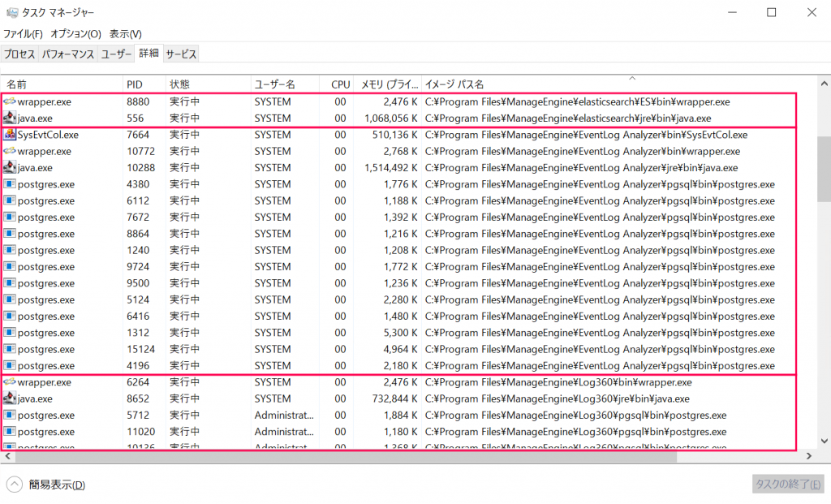Click the wrapper.exe icon for PID 8880
The width and height of the screenshot is (831, 504).
10,101
